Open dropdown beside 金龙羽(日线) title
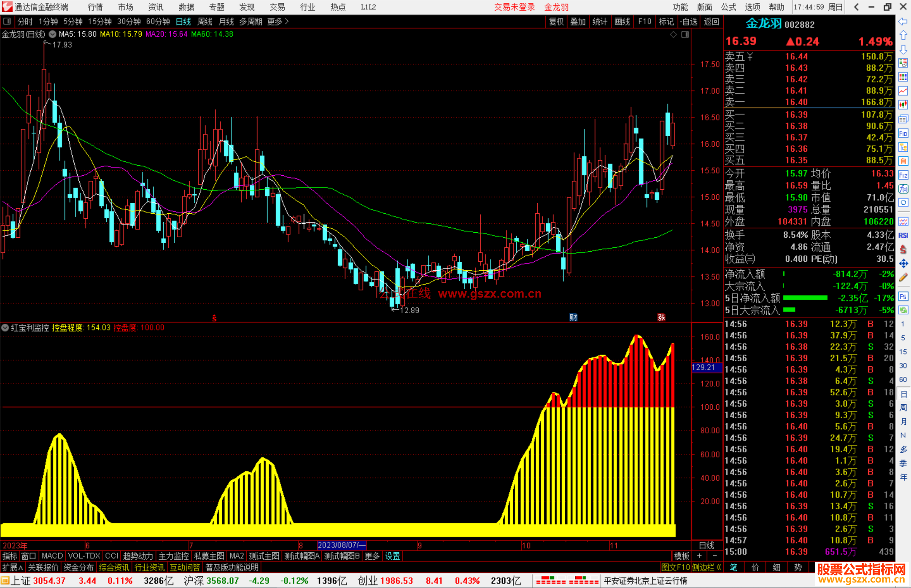911x588 pixels. tap(52, 34)
